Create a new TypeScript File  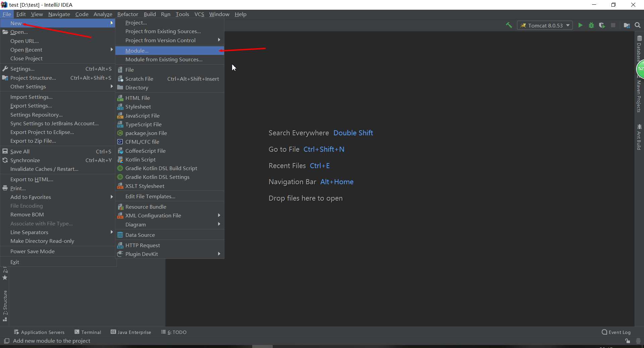[x=170, y=124]
